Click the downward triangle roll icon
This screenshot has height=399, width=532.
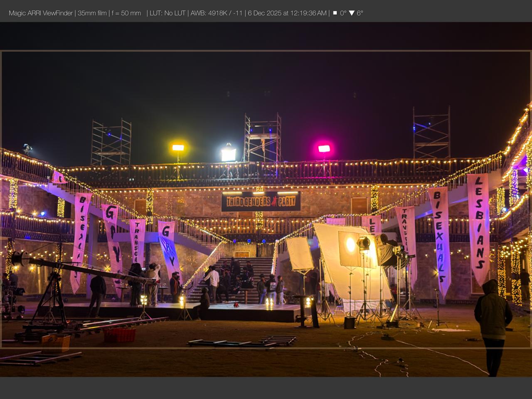click(x=352, y=13)
